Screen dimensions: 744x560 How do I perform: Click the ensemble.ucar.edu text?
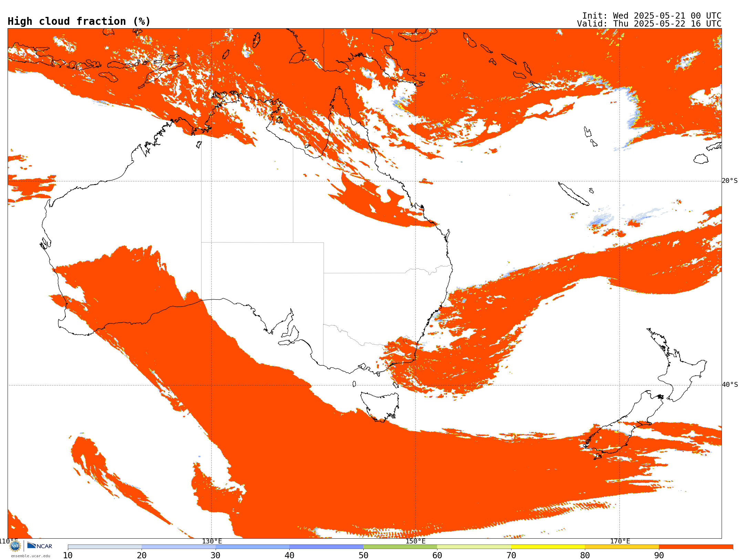(x=30, y=556)
